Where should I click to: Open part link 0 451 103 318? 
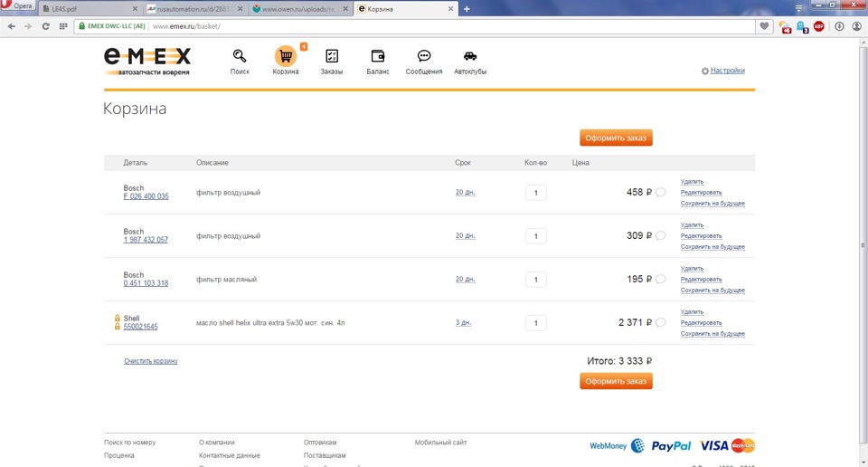pos(146,283)
